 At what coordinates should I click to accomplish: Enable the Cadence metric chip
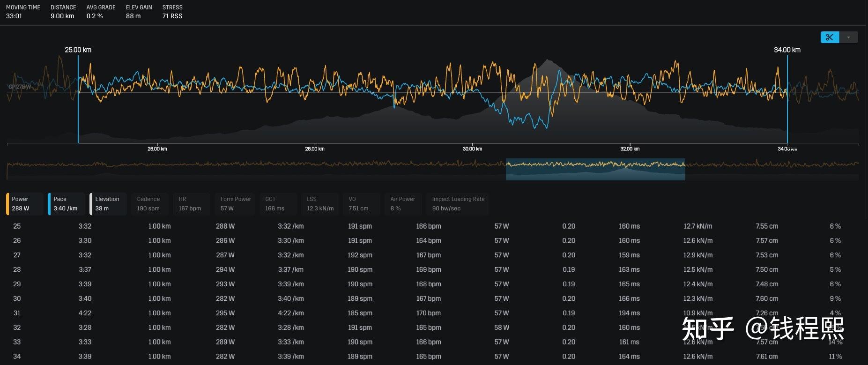(x=150, y=204)
